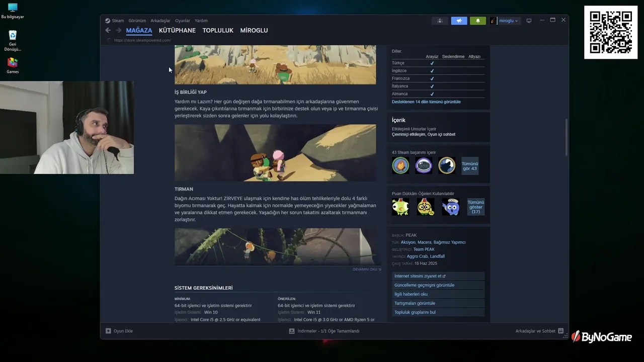The width and height of the screenshot is (644, 362).
Task: Click the İtalyanca interface checkmark
Action: click(x=432, y=86)
